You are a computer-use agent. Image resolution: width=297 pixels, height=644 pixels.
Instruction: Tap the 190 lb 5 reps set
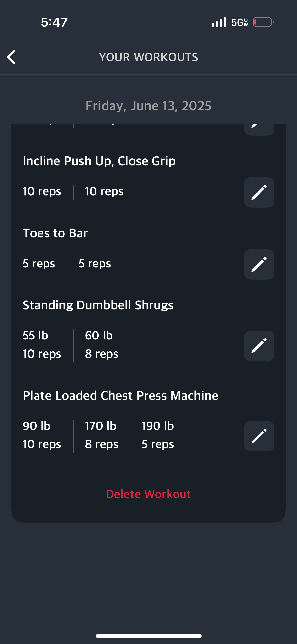click(158, 435)
